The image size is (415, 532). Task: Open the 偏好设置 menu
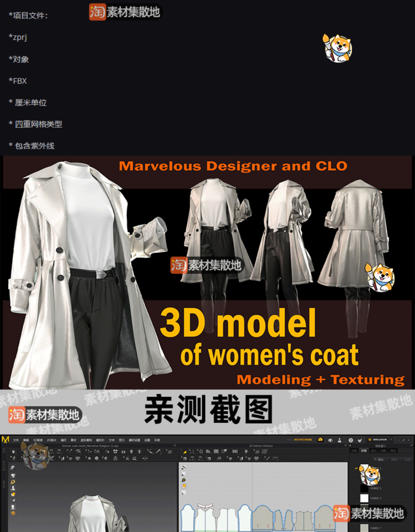coord(134,440)
